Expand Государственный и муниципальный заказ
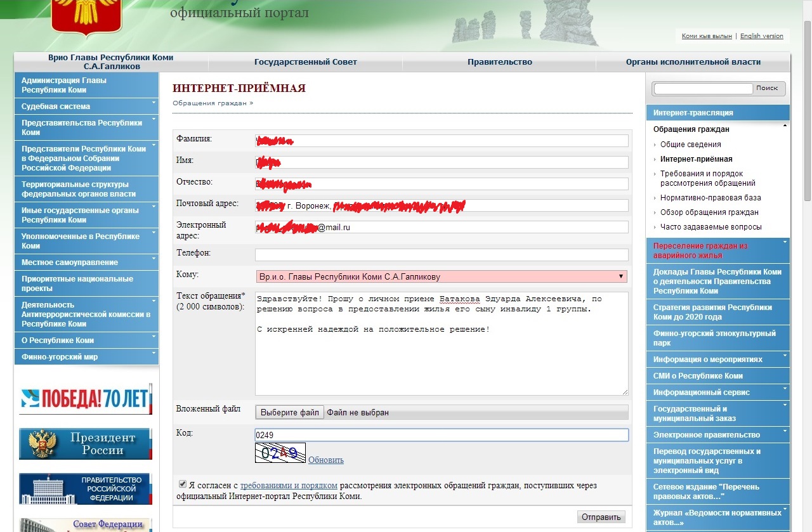 pyautogui.click(x=718, y=413)
